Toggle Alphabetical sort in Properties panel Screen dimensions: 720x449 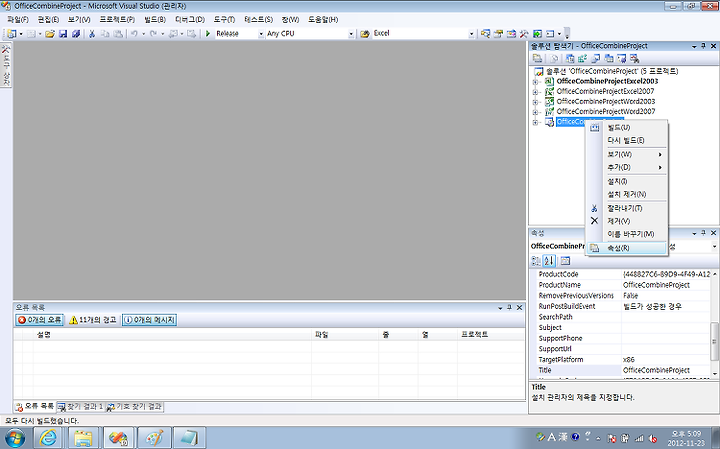pos(549,261)
